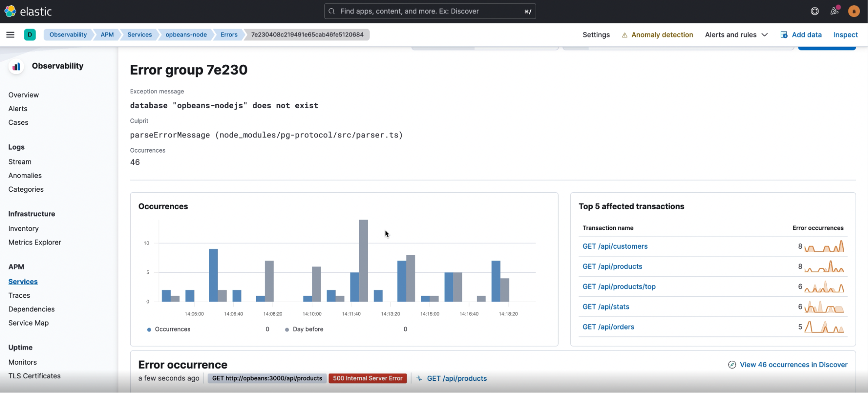Open the space selector D avatar

pos(30,35)
